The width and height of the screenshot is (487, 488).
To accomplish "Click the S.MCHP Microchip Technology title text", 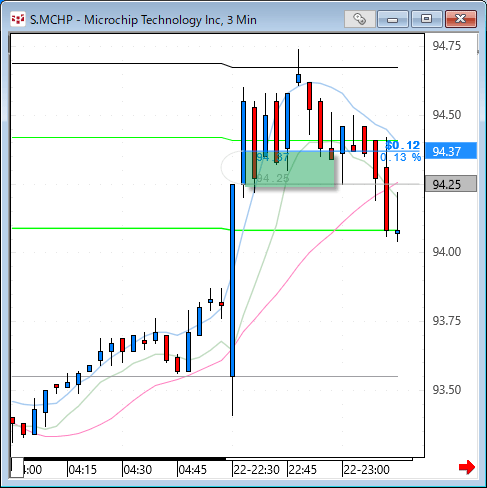I will tap(143, 20).
